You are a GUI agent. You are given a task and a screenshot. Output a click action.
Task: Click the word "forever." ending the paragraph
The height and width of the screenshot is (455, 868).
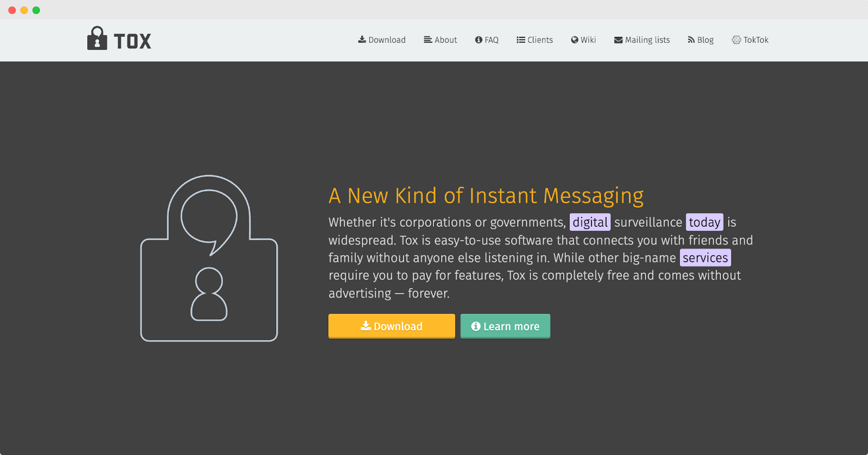click(429, 293)
